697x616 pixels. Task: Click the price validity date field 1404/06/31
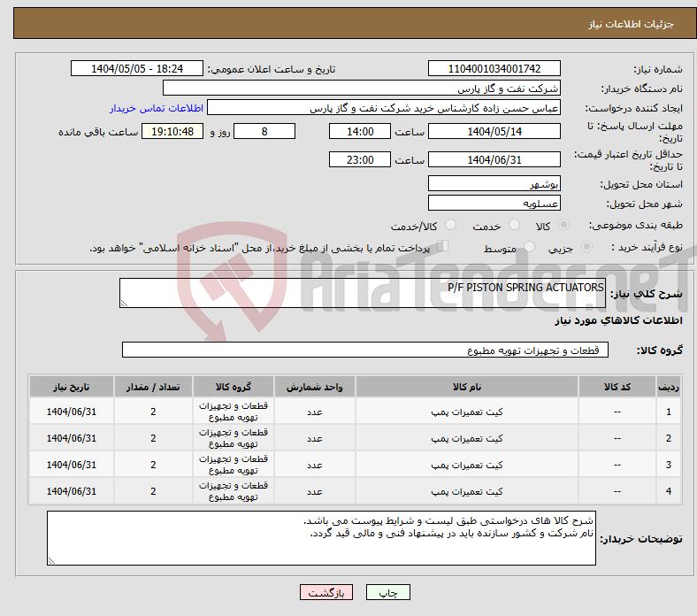coord(494,159)
